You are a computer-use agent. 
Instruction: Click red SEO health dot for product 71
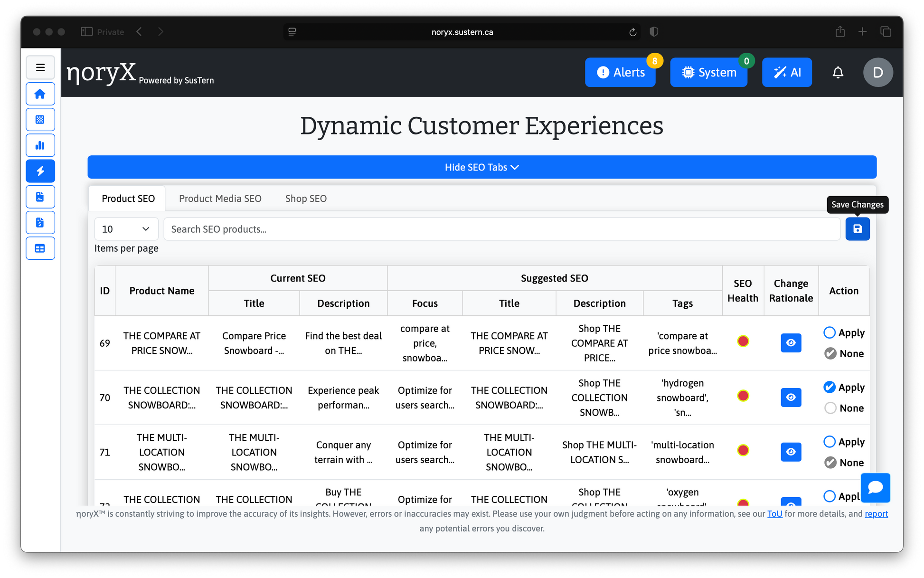coord(743,450)
